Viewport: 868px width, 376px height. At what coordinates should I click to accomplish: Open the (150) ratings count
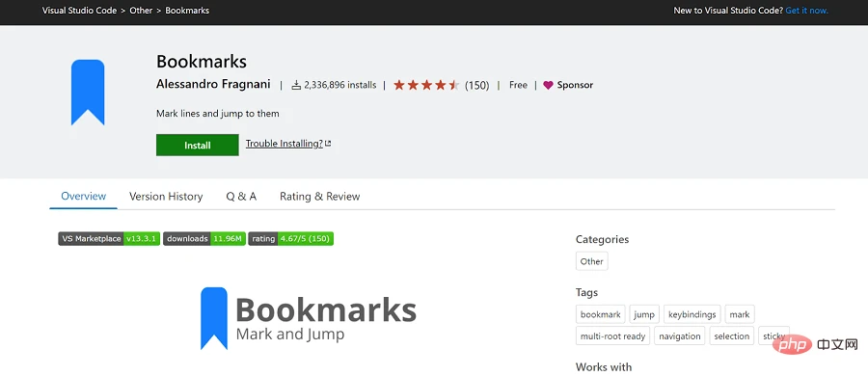pos(477,85)
